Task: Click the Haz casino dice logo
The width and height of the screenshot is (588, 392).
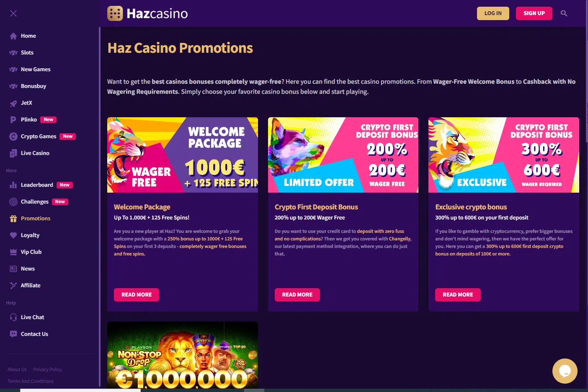Action: [115, 13]
